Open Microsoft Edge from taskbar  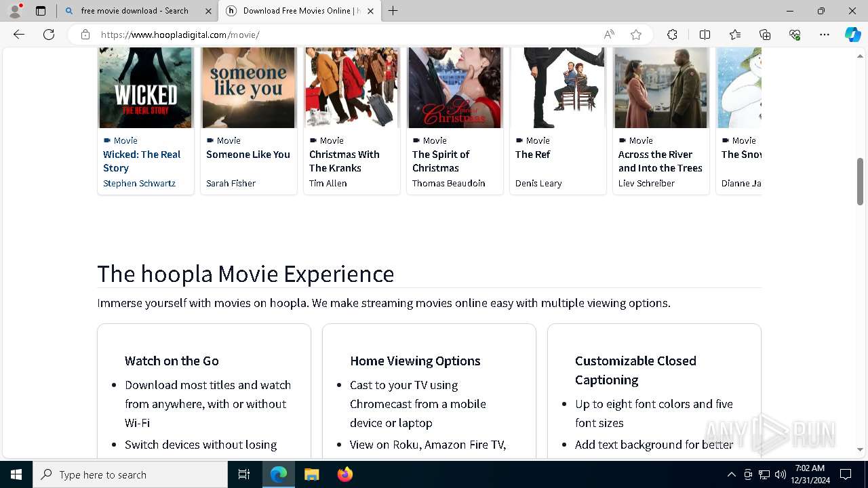tap(279, 474)
